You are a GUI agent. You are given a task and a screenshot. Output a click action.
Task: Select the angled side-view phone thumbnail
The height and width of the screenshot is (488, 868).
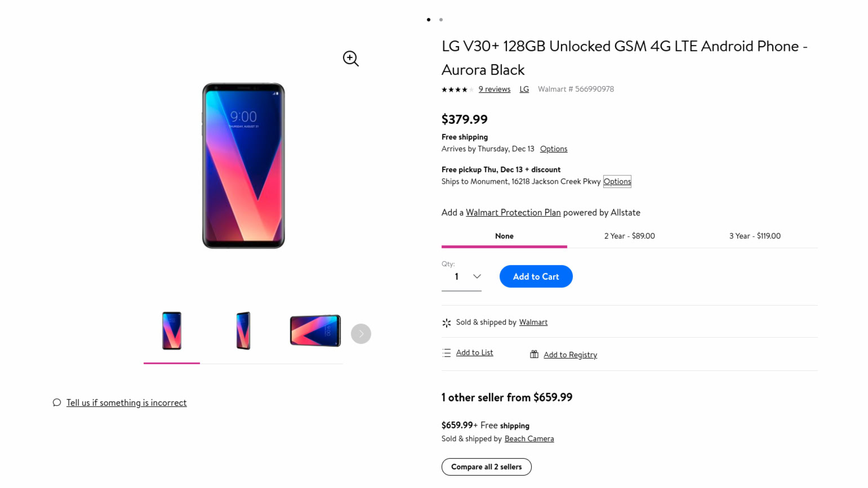(243, 331)
